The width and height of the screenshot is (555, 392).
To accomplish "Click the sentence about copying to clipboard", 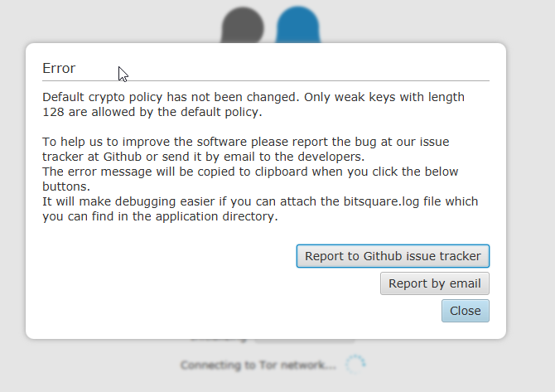I will click(x=250, y=179).
